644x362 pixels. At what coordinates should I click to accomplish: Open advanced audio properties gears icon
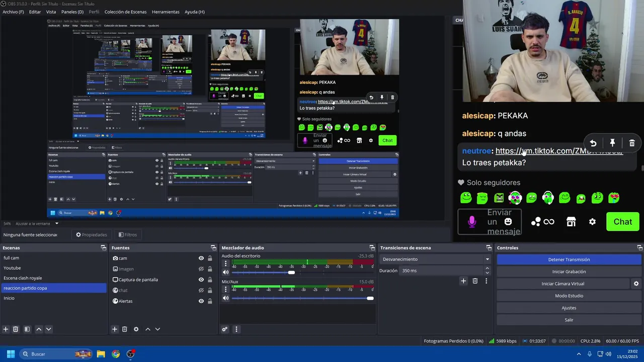tap(225, 329)
